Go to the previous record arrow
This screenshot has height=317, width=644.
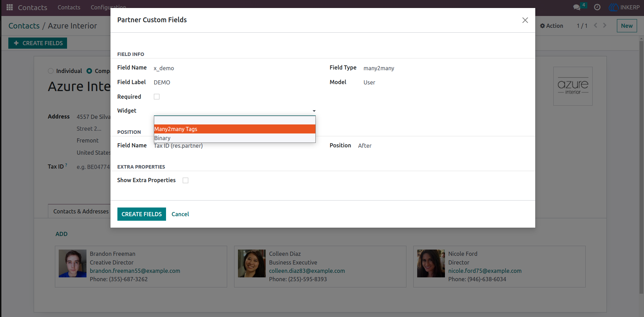(x=595, y=25)
